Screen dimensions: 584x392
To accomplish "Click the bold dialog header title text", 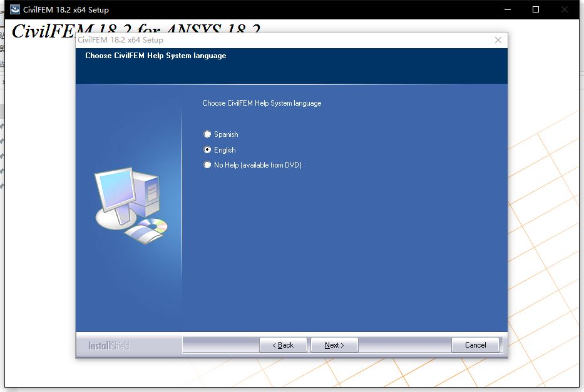I will pyautogui.click(x=156, y=56).
